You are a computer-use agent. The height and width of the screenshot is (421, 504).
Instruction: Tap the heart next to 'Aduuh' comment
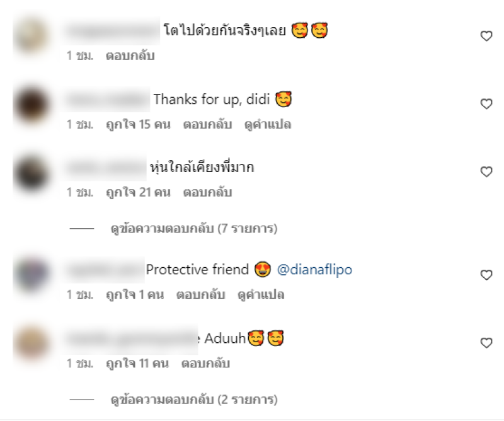pyautogui.click(x=486, y=342)
